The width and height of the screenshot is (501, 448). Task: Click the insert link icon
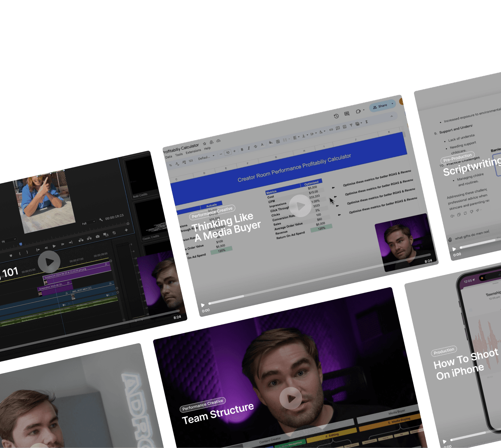pos(331,130)
